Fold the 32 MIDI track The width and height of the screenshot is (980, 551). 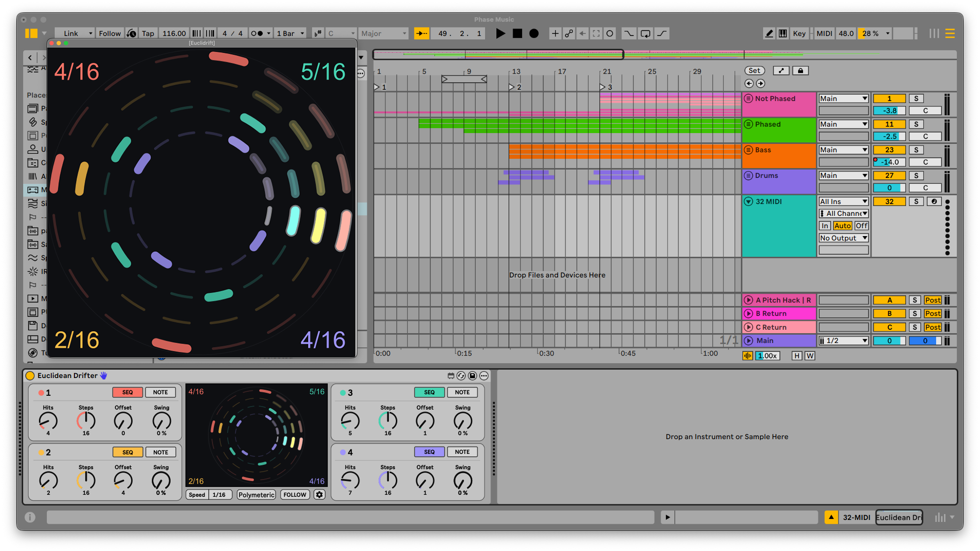[748, 202]
